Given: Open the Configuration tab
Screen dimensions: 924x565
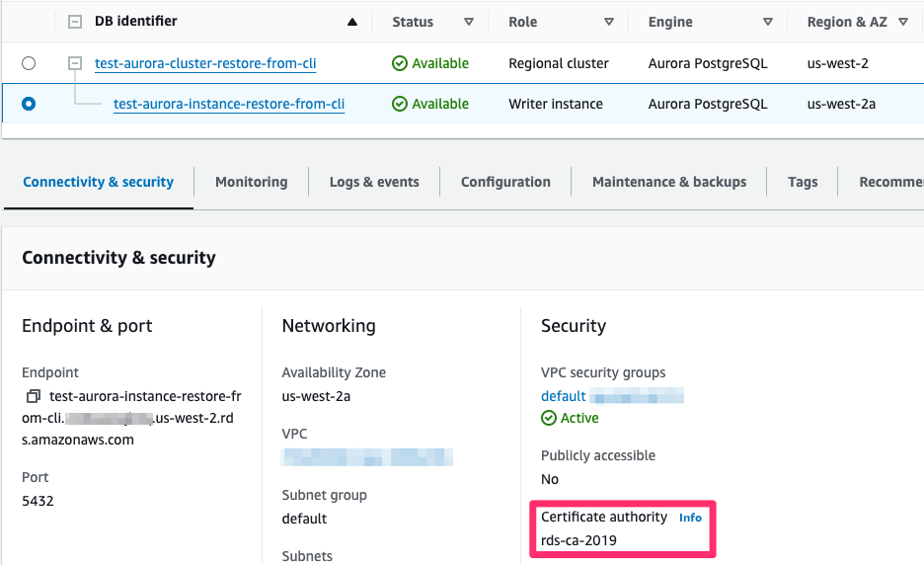Looking at the screenshot, I should click(505, 182).
